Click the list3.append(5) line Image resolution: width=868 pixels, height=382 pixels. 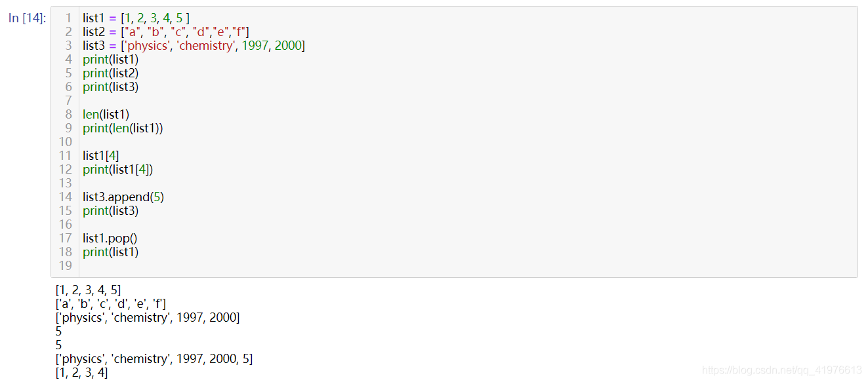click(123, 197)
